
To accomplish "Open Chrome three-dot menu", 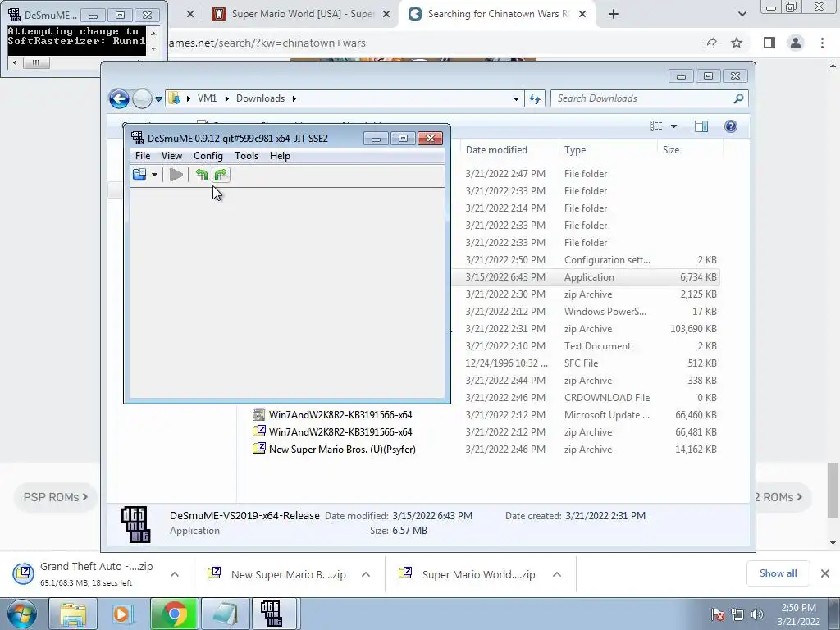I will (x=822, y=43).
